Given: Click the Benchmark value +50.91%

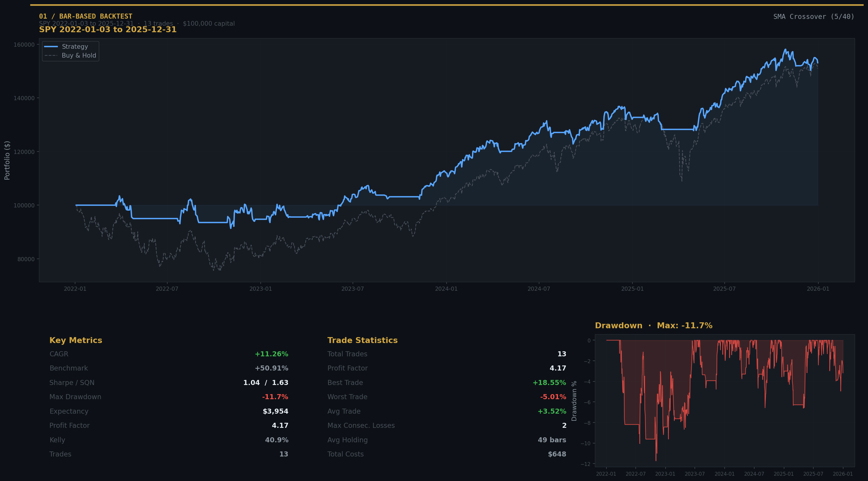Looking at the screenshot, I should (272, 368).
